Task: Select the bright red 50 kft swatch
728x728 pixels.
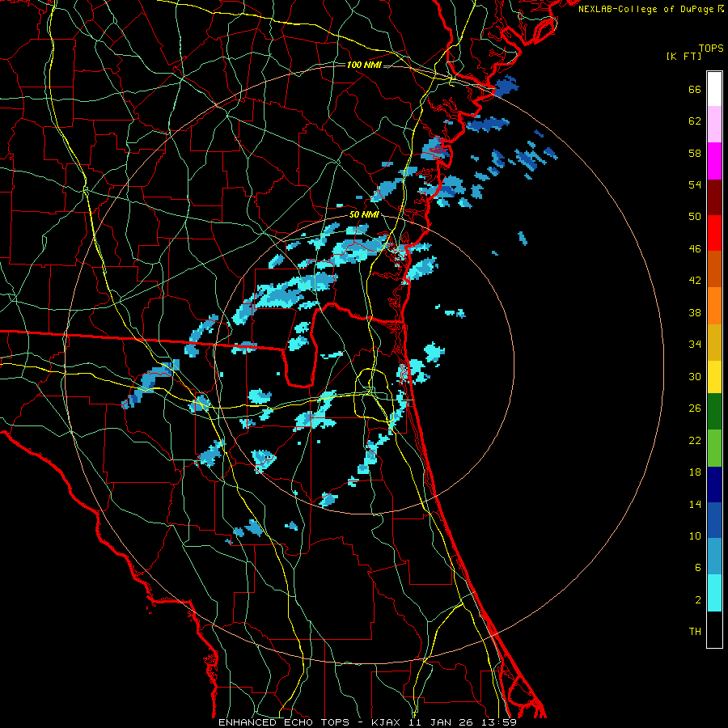Action: pos(714,233)
